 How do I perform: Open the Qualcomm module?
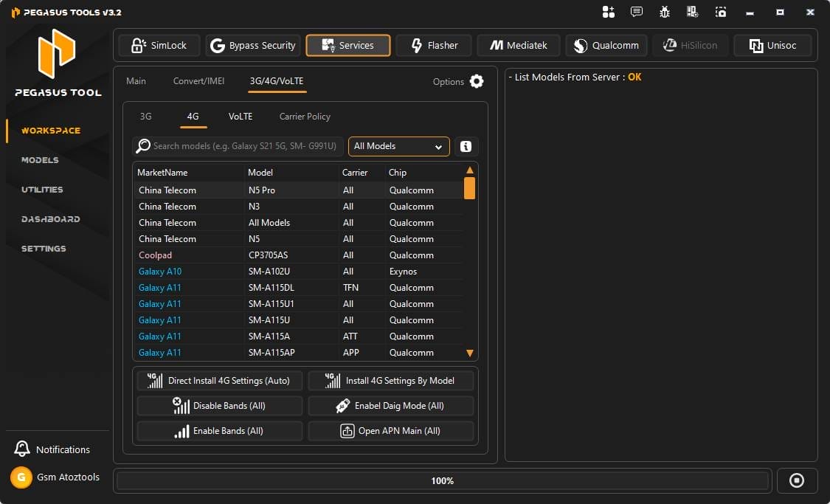(606, 45)
